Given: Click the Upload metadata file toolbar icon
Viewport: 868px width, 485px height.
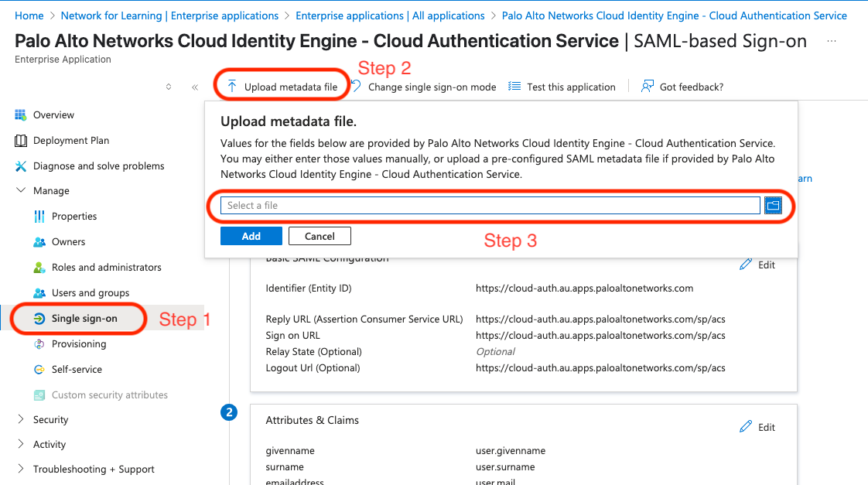Looking at the screenshot, I should click(x=232, y=87).
